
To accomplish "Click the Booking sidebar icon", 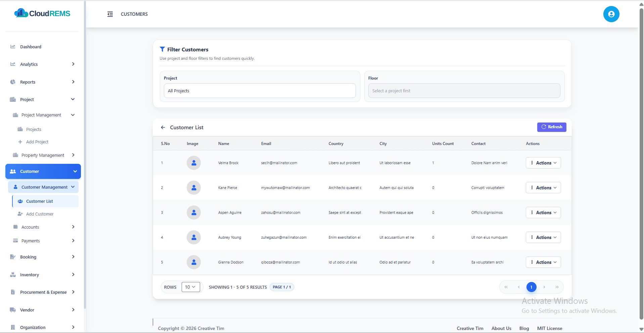I will (x=13, y=257).
